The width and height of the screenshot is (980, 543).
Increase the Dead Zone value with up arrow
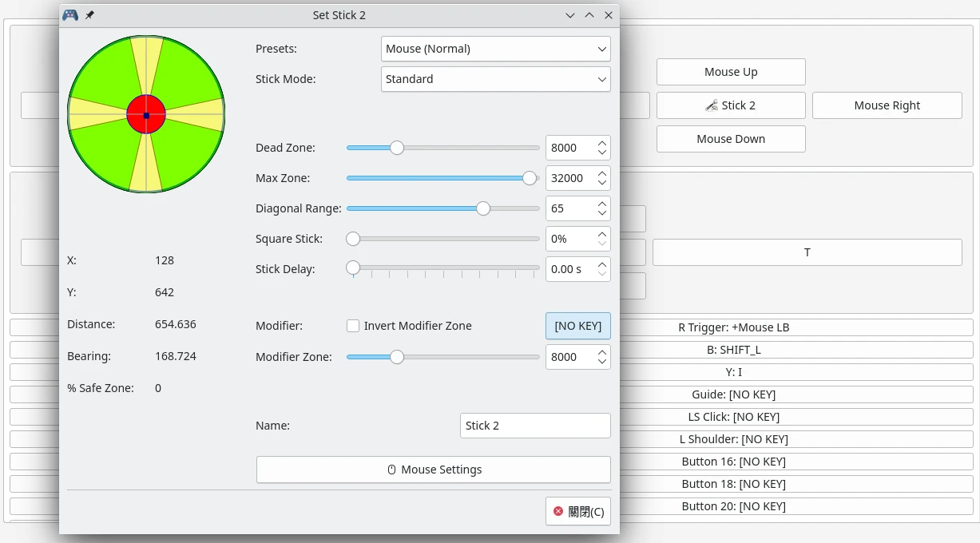coord(602,143)
